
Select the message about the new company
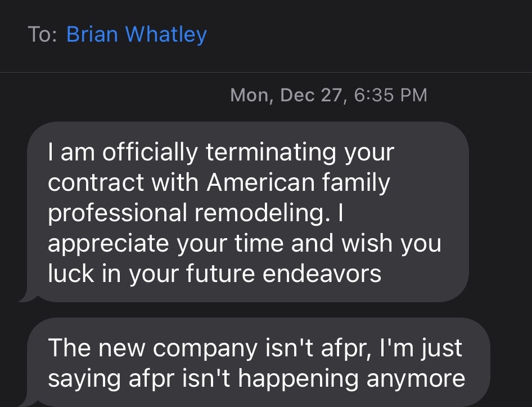click(x=259, y=363)
